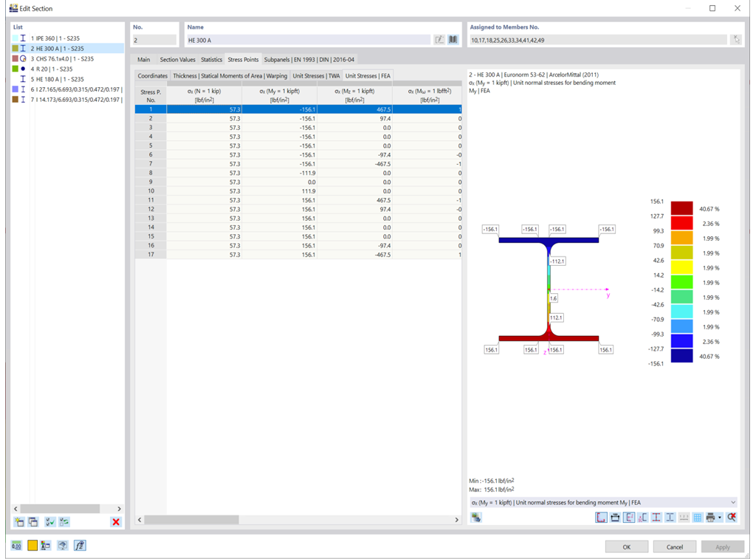Open the Unit Stresses TWA sub-tab
The width and height of the screenshot is (756, 559).
pos(316,76)
